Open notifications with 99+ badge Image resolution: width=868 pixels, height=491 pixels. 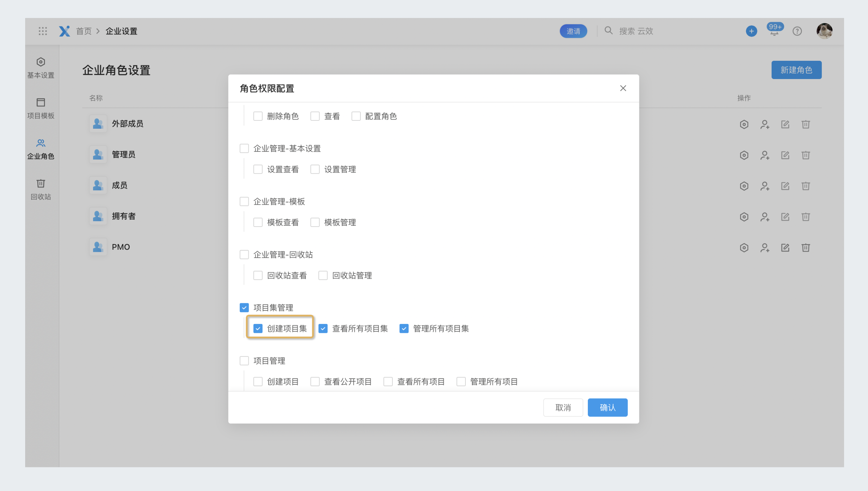pyautogui.click(x=774, y=30)
